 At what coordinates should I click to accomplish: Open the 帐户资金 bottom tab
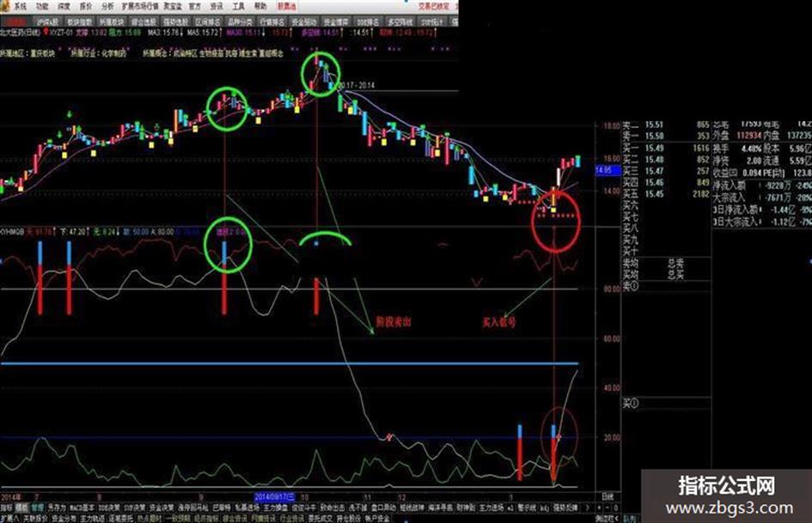tap(376, 519)
